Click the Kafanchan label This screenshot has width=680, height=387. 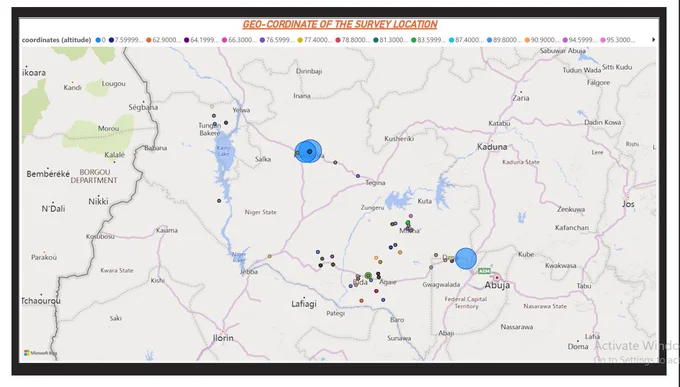coord(572,227)
